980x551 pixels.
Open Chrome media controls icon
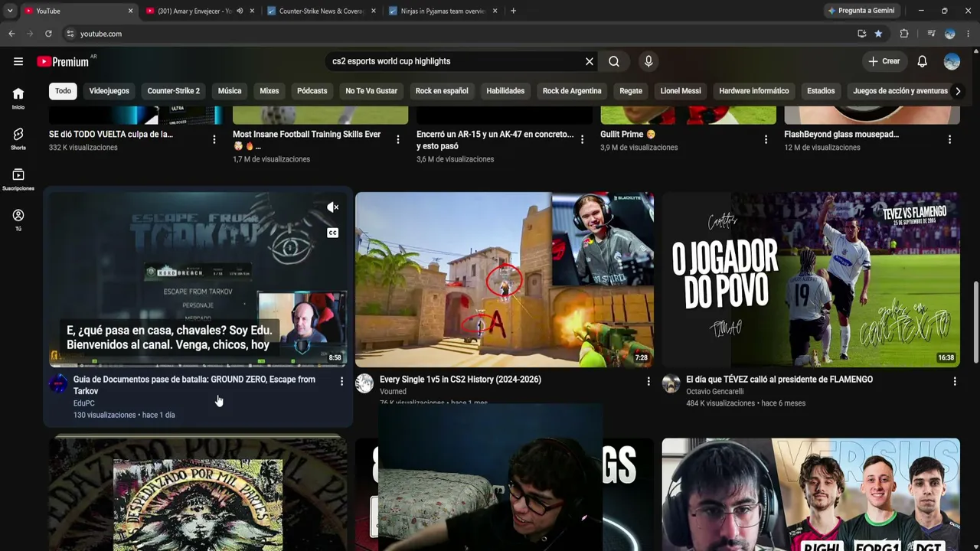(931, 34)
